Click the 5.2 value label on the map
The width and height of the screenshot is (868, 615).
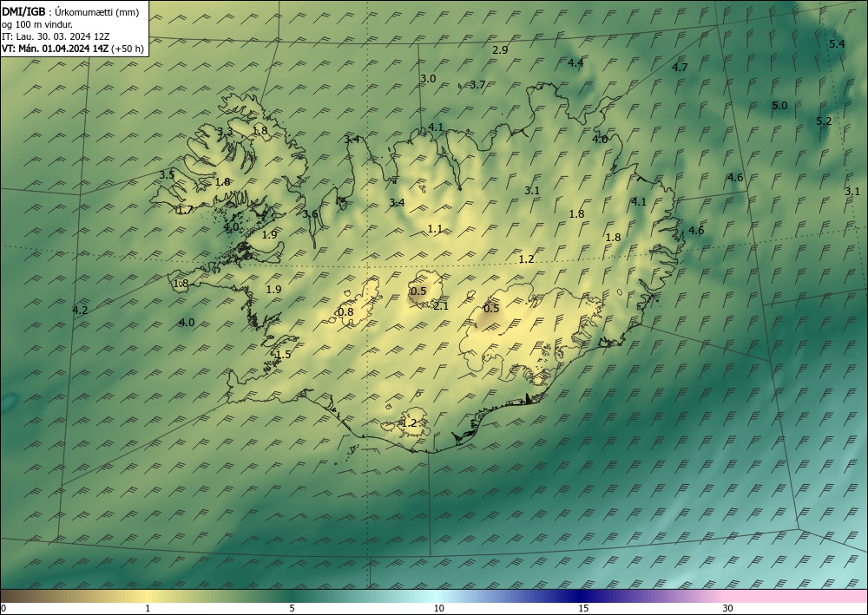(824, 121)
